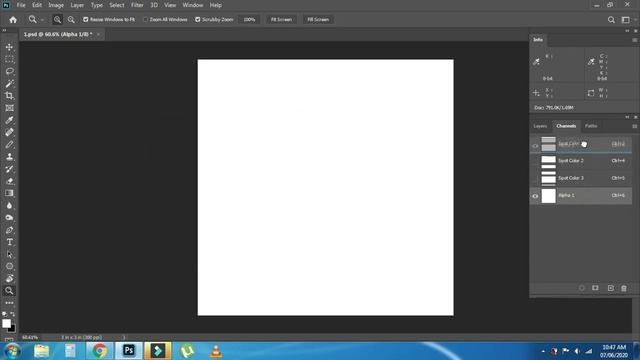Open the Zoom tool preset picker arrow

(42, 20)
